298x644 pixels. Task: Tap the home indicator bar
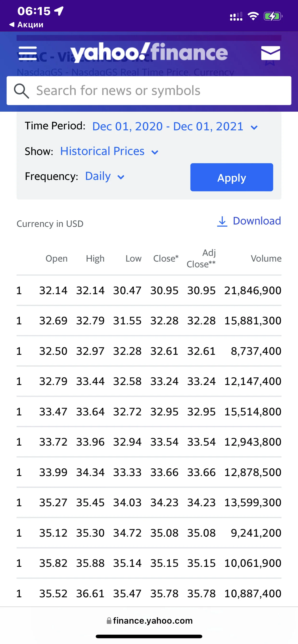coord(149,636)
